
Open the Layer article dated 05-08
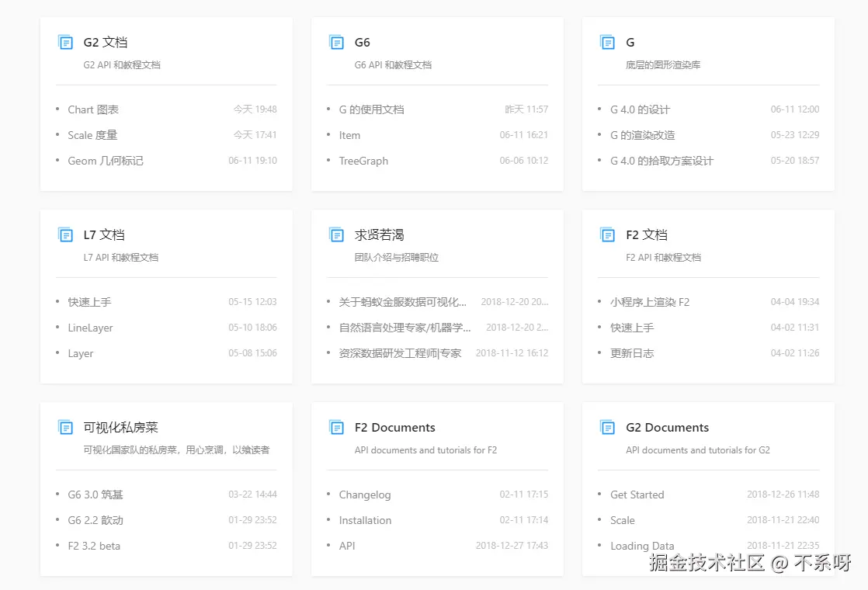(x=80, y=353)
